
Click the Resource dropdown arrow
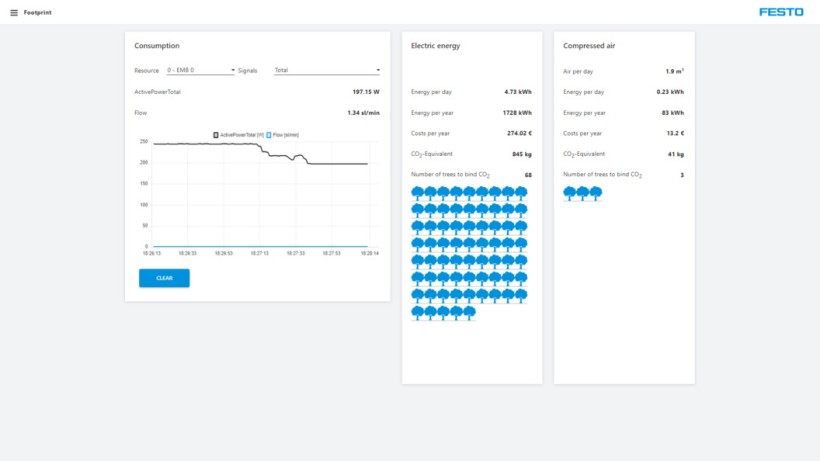click(232, 71)
